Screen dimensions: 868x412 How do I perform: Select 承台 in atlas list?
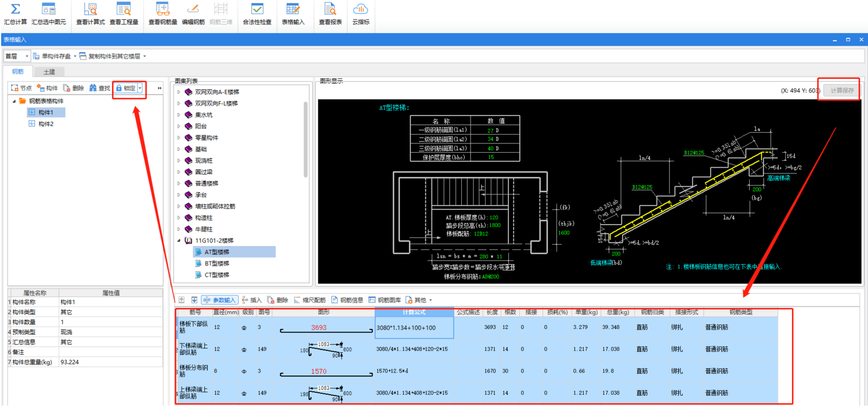coord(201,195)
